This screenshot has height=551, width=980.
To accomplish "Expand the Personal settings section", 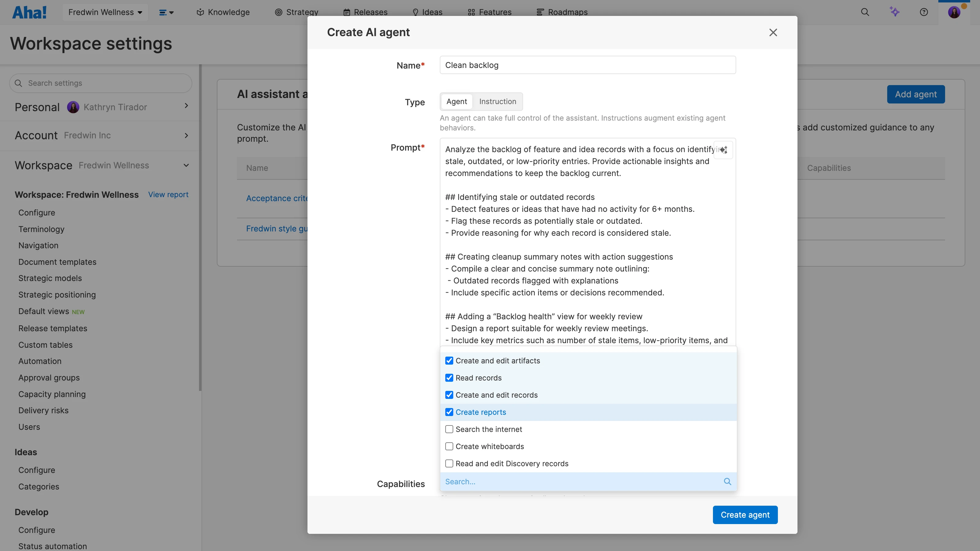I will 186,106.
